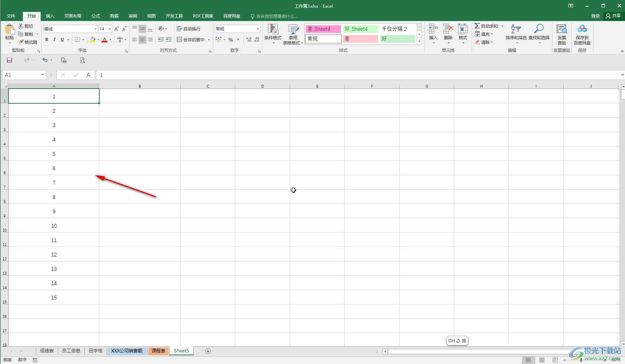Click Login (登录)
The image size is (625, 364).
point(595,16)
